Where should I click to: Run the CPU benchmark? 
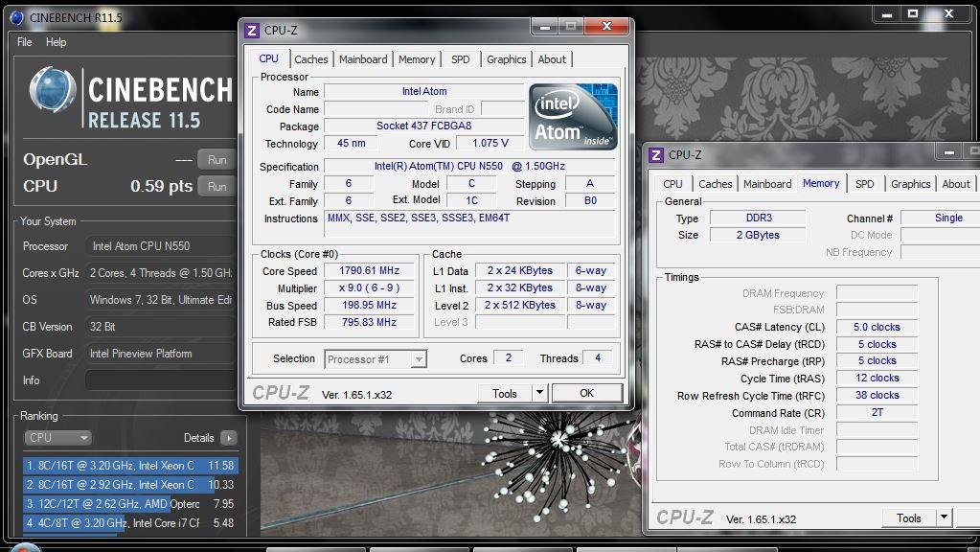click(x=217, y=186)
